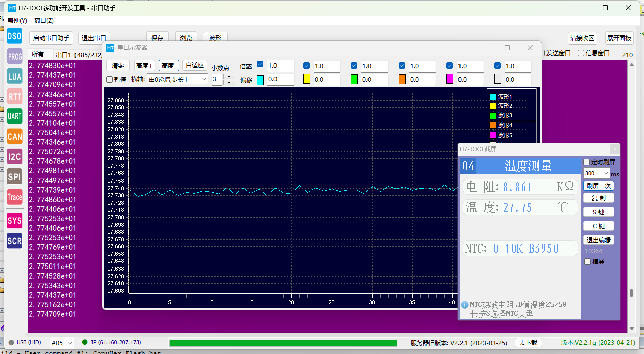Click the 退出编辑 button
This screenshot has height=354, width=644.
click(599, 240)
